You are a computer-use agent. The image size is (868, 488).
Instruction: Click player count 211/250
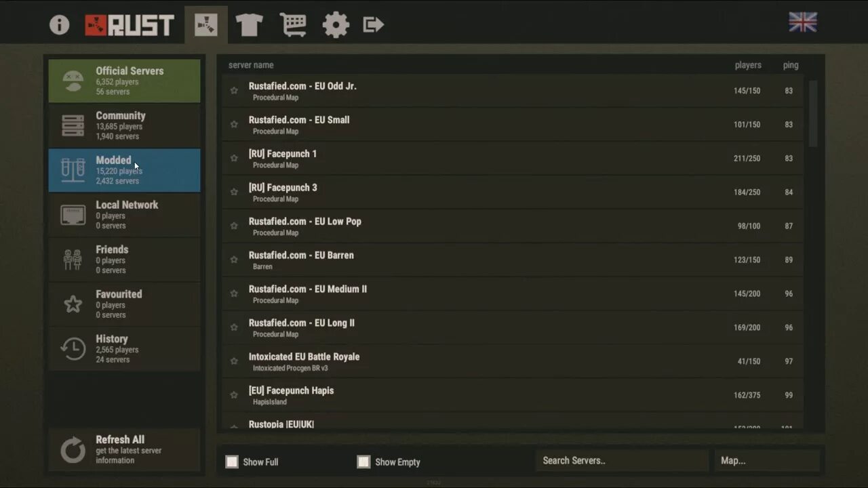747,159
